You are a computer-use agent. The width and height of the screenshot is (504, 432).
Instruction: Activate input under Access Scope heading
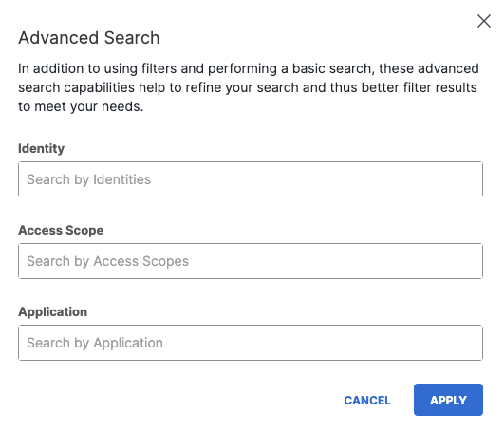point(251,261)
